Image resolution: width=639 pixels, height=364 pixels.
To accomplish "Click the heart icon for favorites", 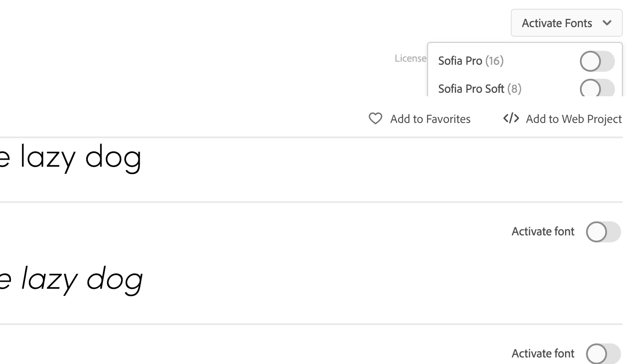I will pyautogui.click(x=375, y=119).
